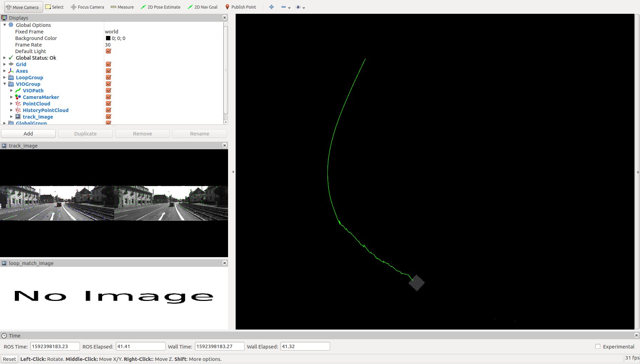
Task: Click the LoopGroup folder icon
Action: (x=11, y=78)
